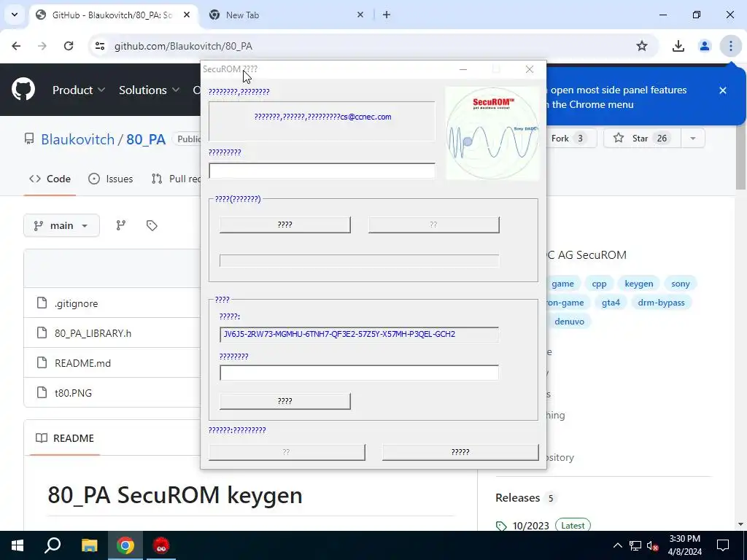Click the gta4 topic tag
747x560 pixels.
[611, 303]
